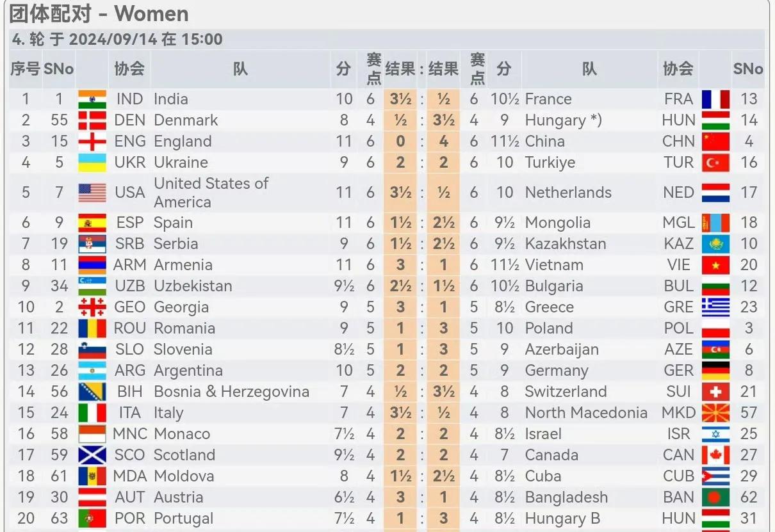This screenshot has width=775, height=532.
Task: Click the 团体配对 - Women heading
Action: click(99, 13)
